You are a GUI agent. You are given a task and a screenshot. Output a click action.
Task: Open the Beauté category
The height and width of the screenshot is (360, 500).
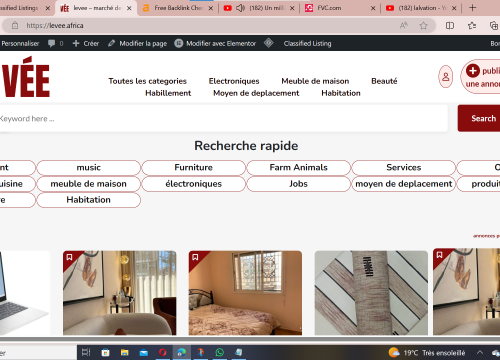pos(384,81)
